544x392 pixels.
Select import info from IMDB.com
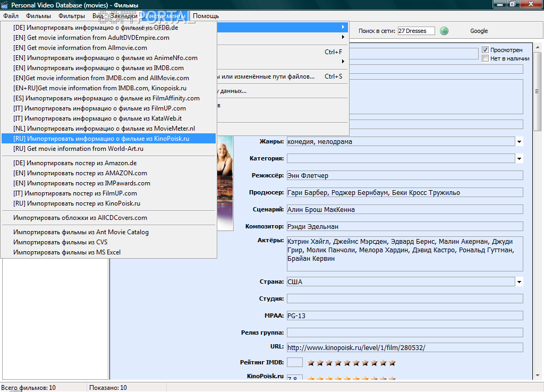[108, 68]
